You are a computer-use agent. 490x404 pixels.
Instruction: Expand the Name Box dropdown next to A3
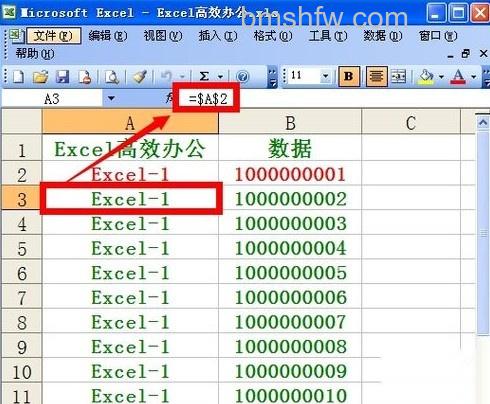pos(111,99)
